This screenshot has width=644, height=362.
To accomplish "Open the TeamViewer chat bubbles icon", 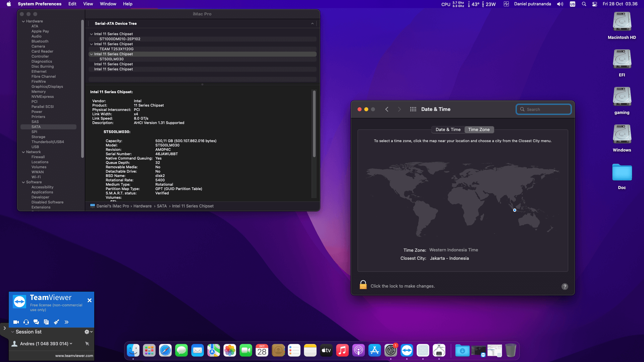I will (36, 322).
